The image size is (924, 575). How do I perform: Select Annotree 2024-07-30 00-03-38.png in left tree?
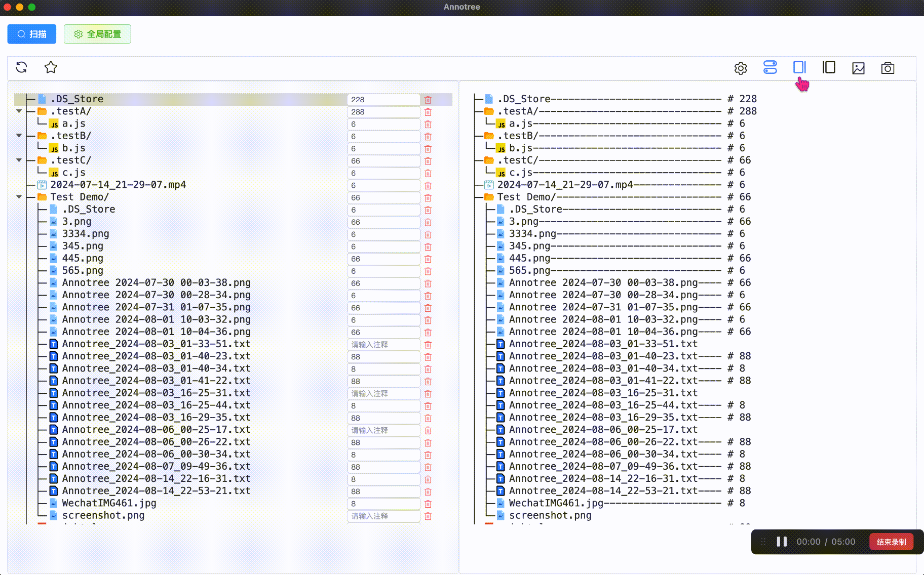coord(157,282)
